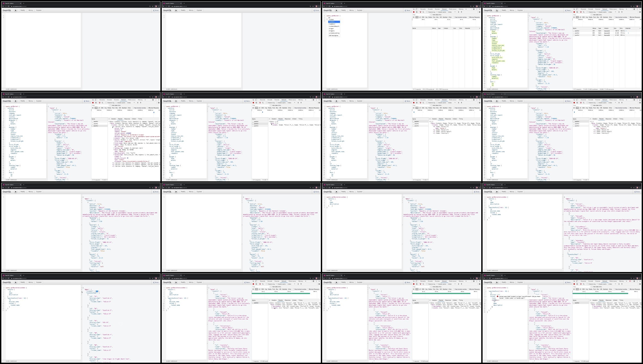In the error-tooltip frame, click the green overview timeline bar
Image resolution: width=643 pixels, height=364 pixels.
(600, 293)
